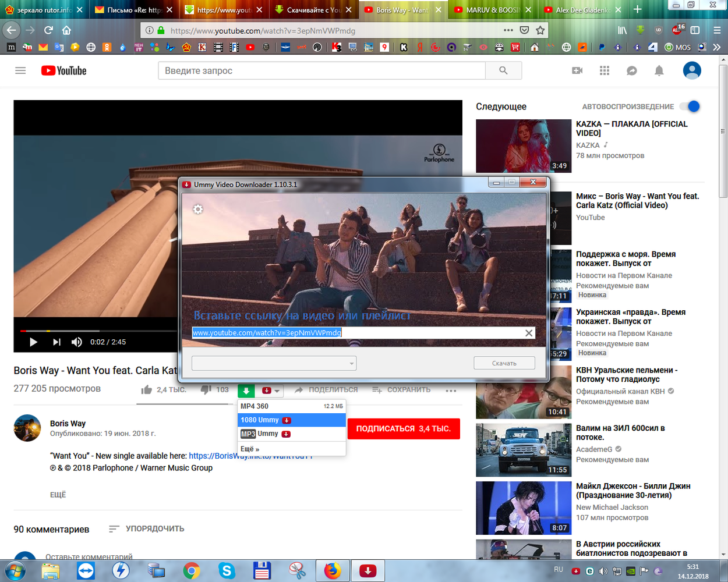Choose MP3 Ummy download option
Screen dimensions: 728x582
coord(292,434)
